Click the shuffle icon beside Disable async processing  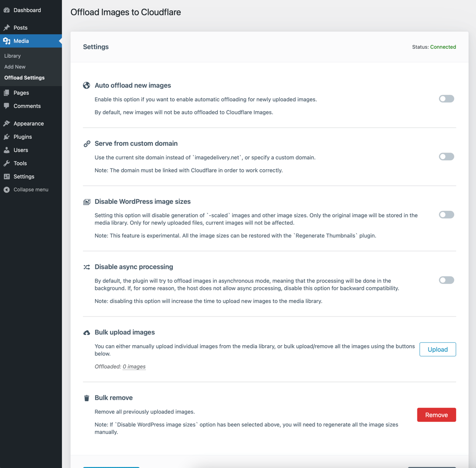(x=87, y=267)
